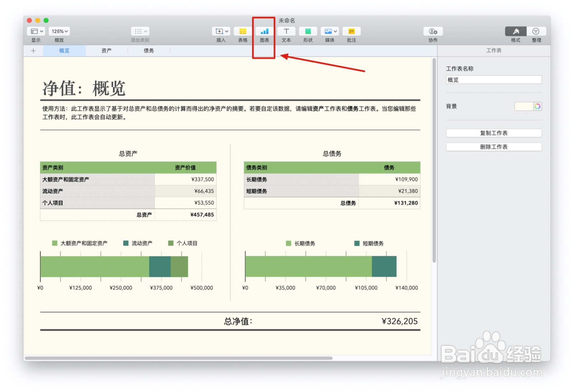
Task: Open the 显示 view options
Action: pos(36,31)
